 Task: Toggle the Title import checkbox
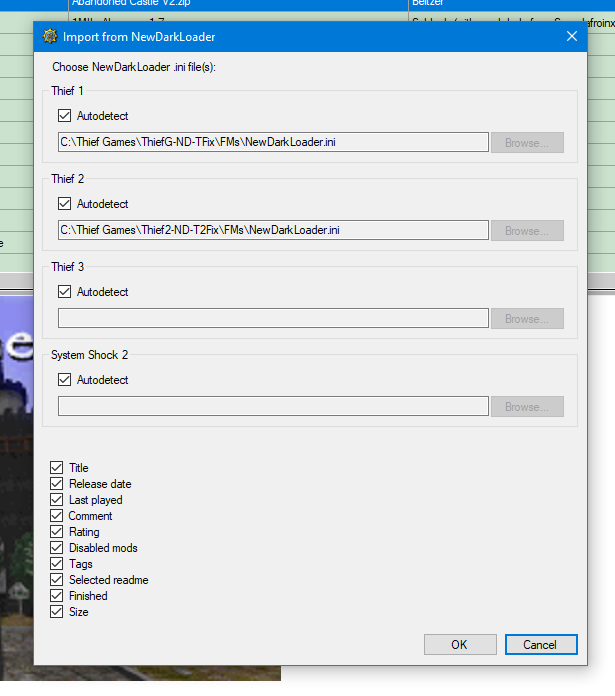(x=56, y=467)
